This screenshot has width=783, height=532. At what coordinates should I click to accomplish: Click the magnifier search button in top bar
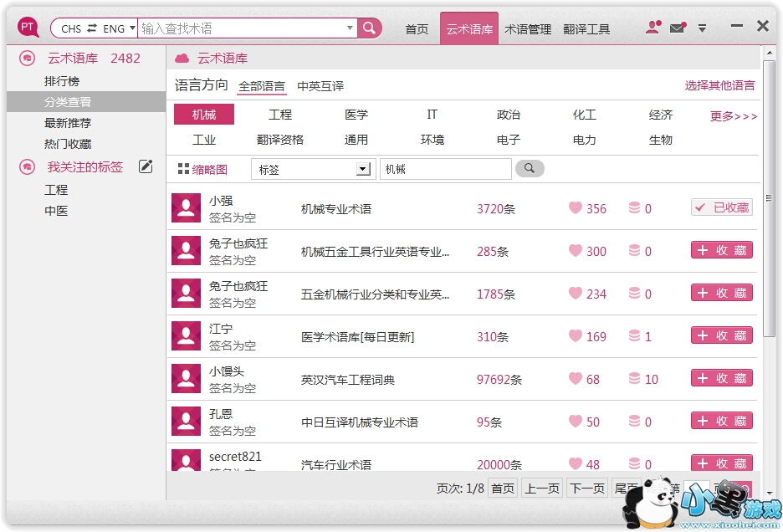click(x=370, y=28)
